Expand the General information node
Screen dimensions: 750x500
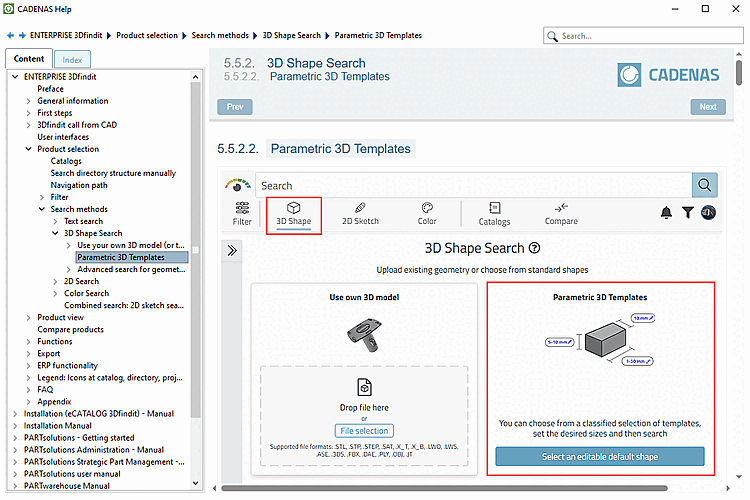click(x=28, y=101)
